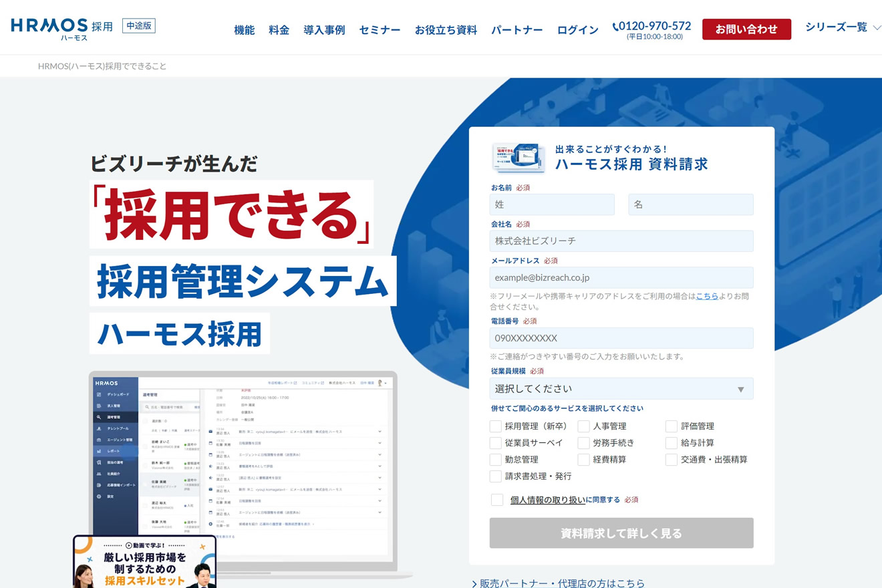The image size is (882, 588).
Task: Tick the 人事管理 checkbox
Action: click(584, 426)
